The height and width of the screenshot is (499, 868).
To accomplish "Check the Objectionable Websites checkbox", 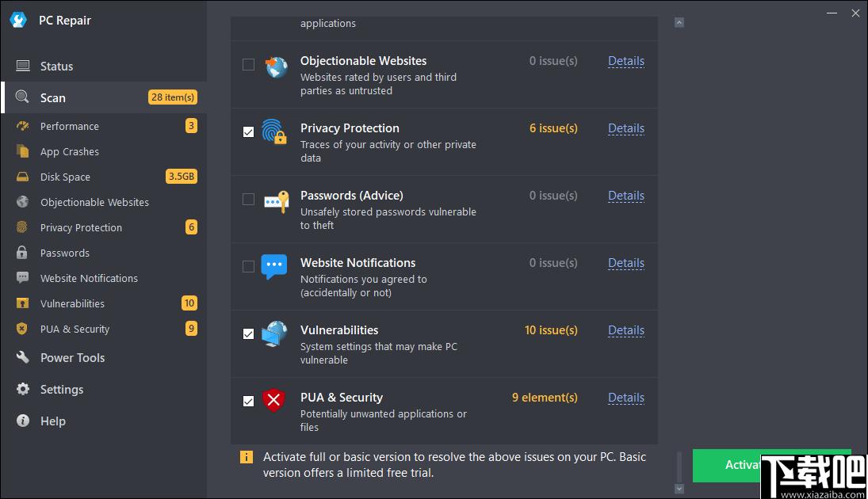I will [249, 65].
